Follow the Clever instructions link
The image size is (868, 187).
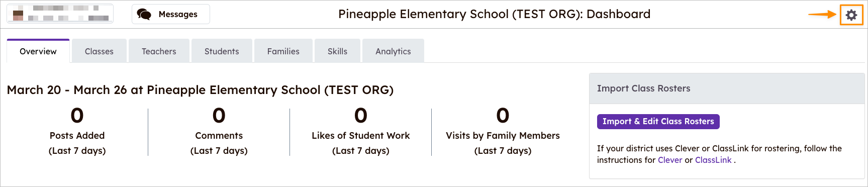(x=670, y=160)
